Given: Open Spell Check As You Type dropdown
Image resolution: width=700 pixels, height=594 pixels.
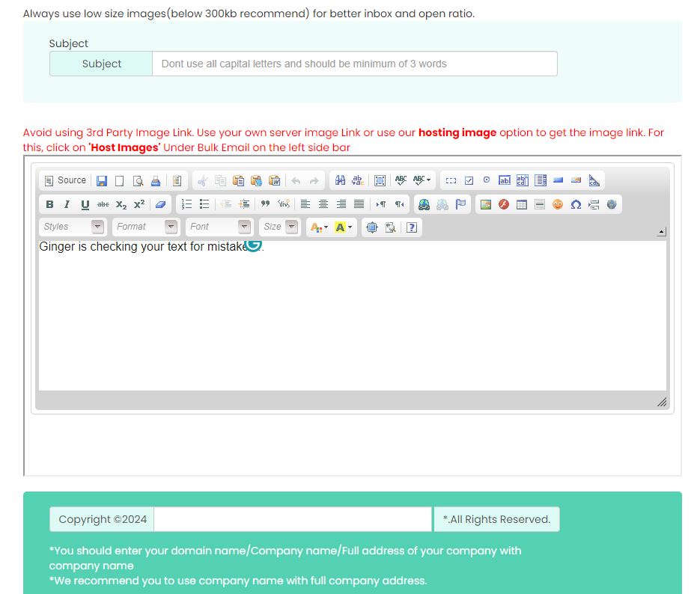Looking at the screenshot, I should click(422, 180).
